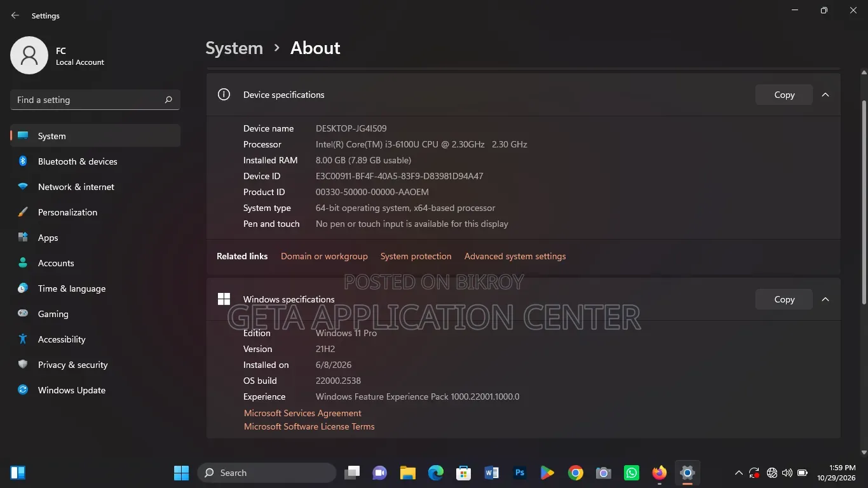This screenshot has width=868, height=488.
Task: Show hidden system tray icons
Action: click(738, 473)
